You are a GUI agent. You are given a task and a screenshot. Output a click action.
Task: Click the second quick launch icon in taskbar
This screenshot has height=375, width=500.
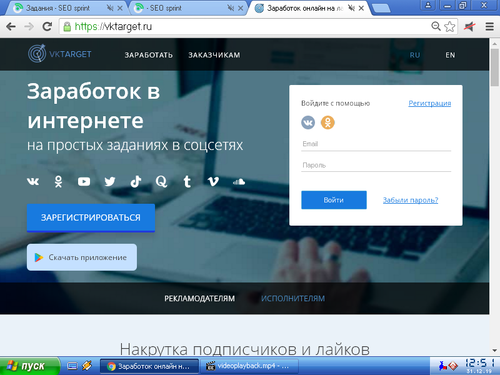pos(87,366)
